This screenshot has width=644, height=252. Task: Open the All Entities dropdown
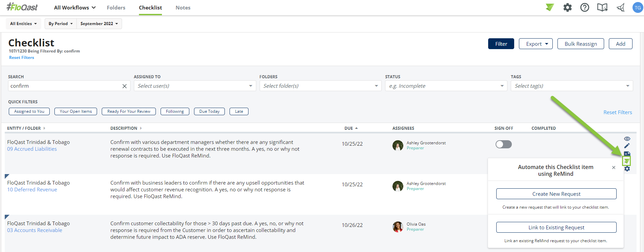click(x=23, y=24)
